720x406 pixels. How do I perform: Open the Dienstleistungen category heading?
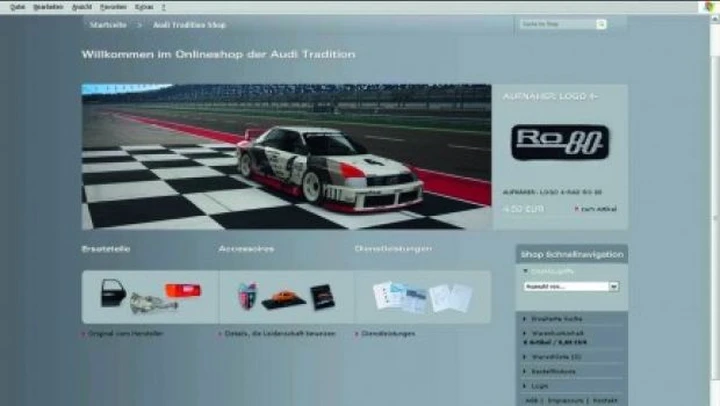pyautogui.click(x=393, y=248)
